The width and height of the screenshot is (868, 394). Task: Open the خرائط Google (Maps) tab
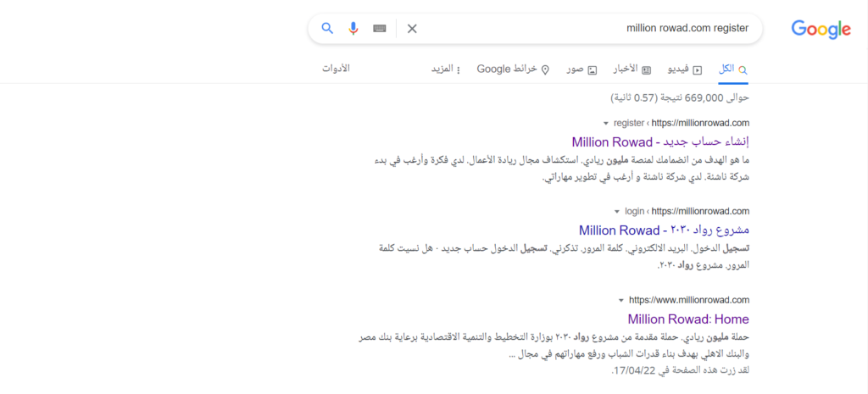[513, 69]
